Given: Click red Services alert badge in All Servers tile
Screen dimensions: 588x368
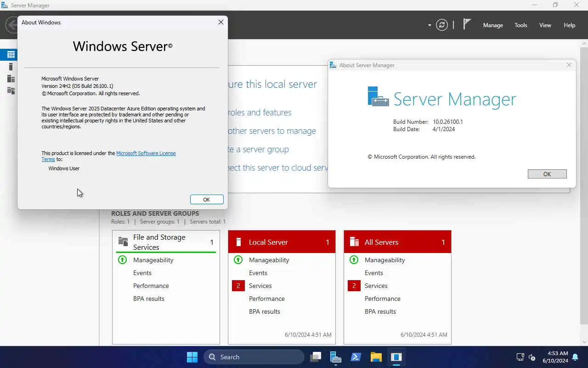Looking at the screenshot, I should click(354, 286).
